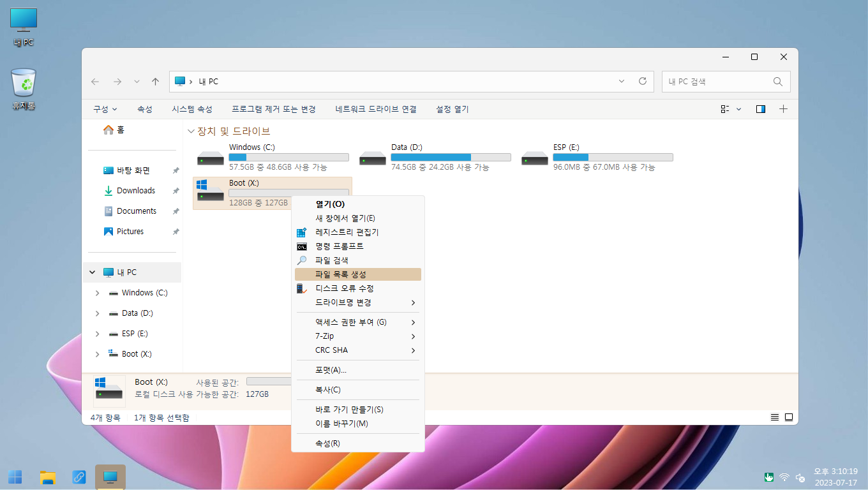Open the recent locations dropdown arrow

(137, 82)
